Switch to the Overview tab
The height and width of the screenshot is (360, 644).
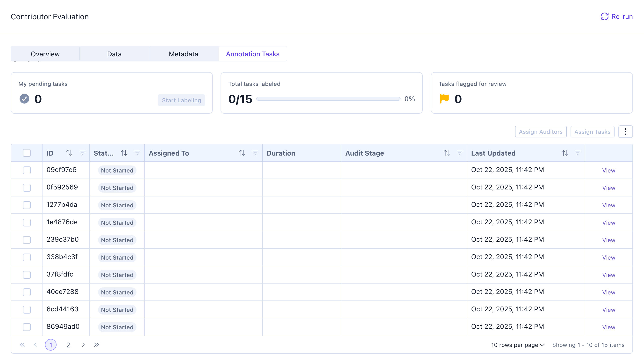(x=45, y=54)
